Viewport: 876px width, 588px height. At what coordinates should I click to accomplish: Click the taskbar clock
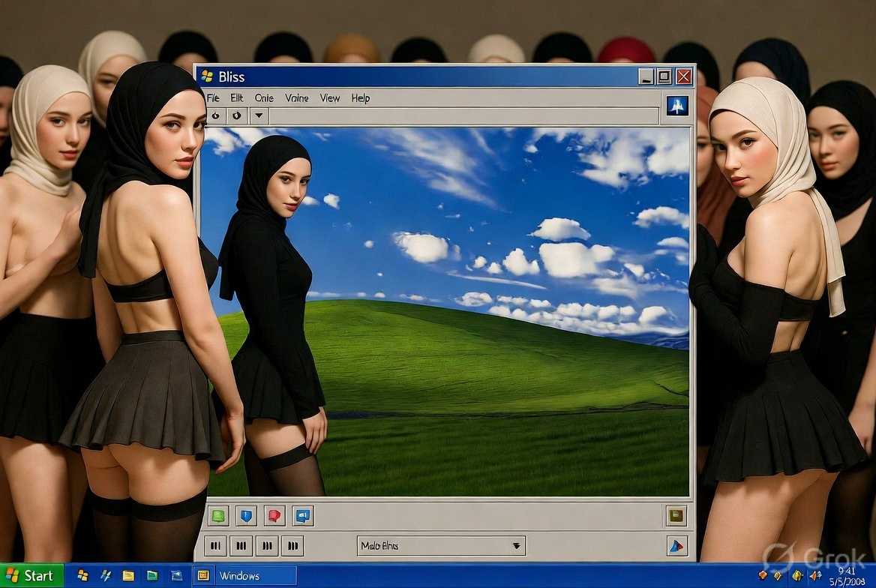pos(847,576)
